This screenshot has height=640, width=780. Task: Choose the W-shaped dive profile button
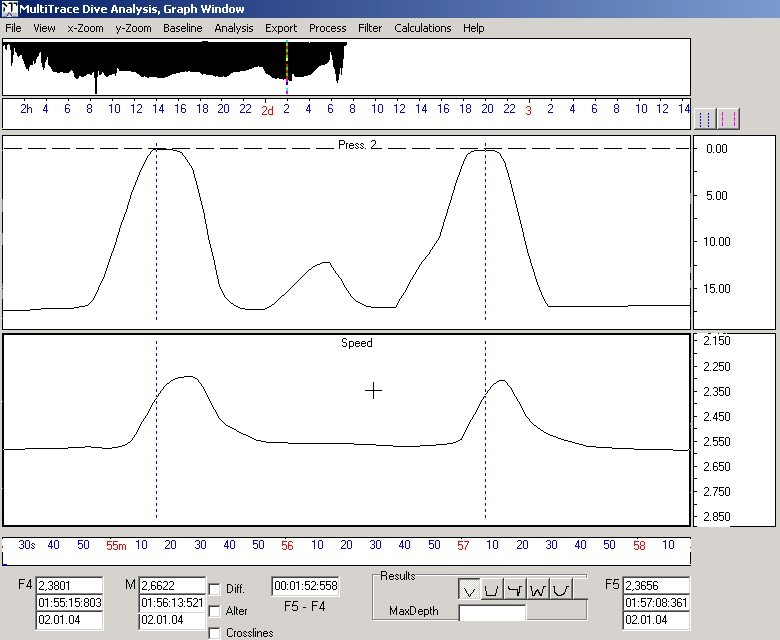(539, 591)
